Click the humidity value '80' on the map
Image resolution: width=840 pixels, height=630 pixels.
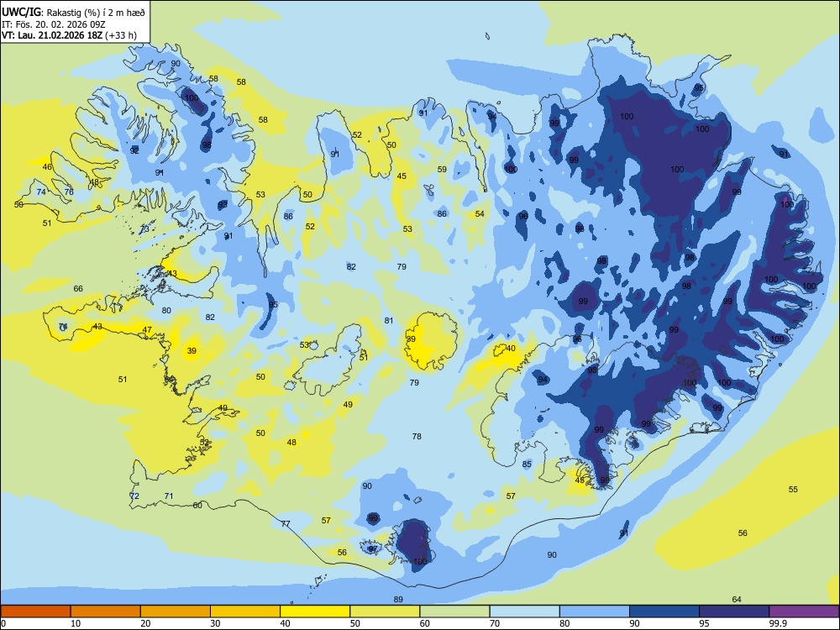tap(166, 310)
